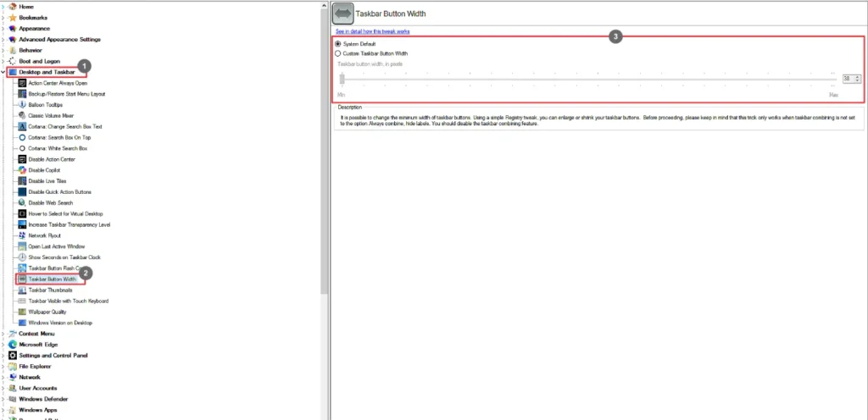Image resolution: width=868 pixels, height=420 pixels.
Task: Collapse the Desktop and Taskbar node
Action: pyautogui.click(x=3, y=72)
